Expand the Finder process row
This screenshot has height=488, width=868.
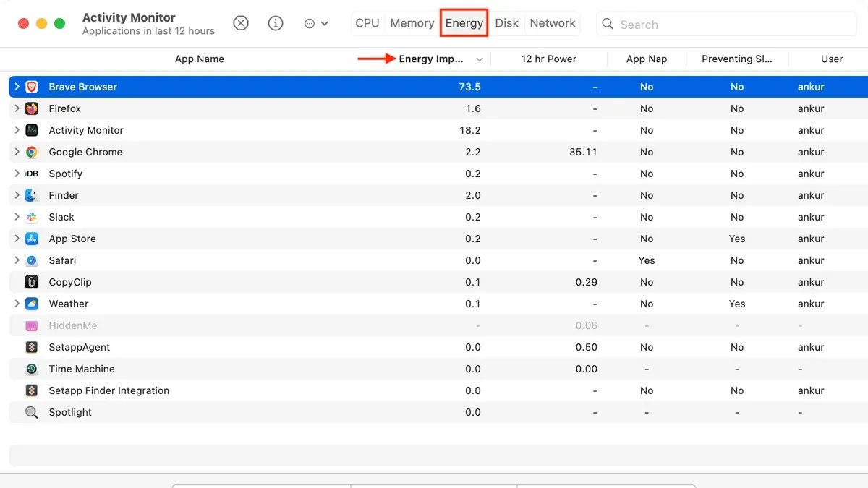click(17, 195)
